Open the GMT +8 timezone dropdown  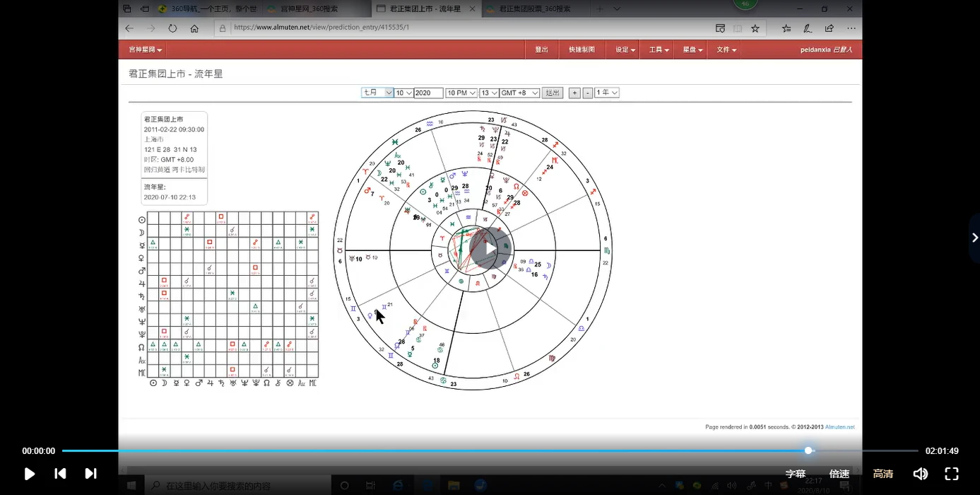tap(519, 93)
